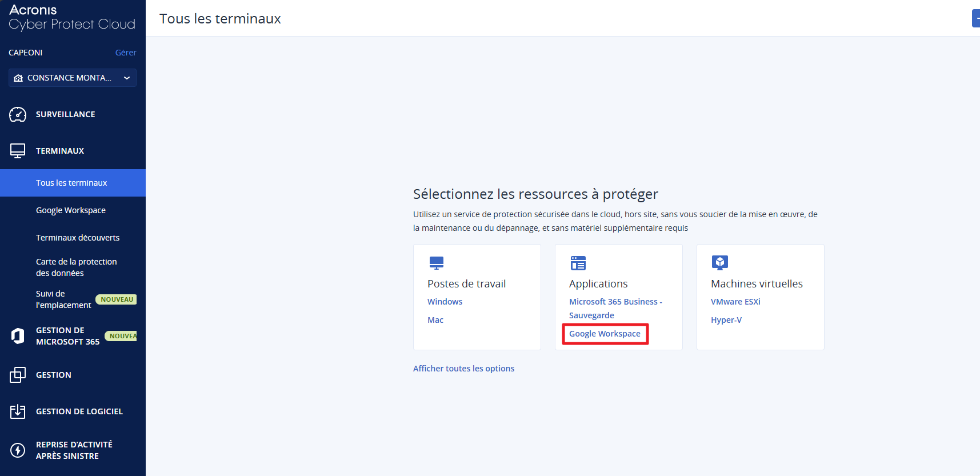This screenshot has height=476, width=980.
Task: Click Sélectionnez les ressources à protéger heading
Action: (535, 194)
